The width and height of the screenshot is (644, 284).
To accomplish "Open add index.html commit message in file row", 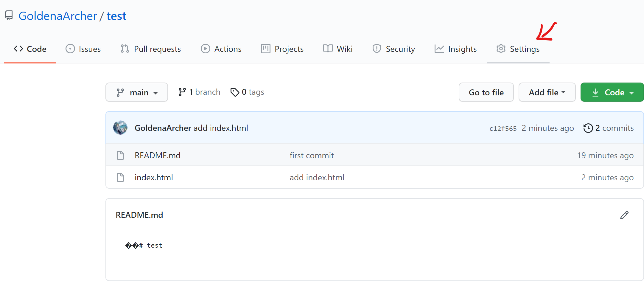I will point(317,177).
